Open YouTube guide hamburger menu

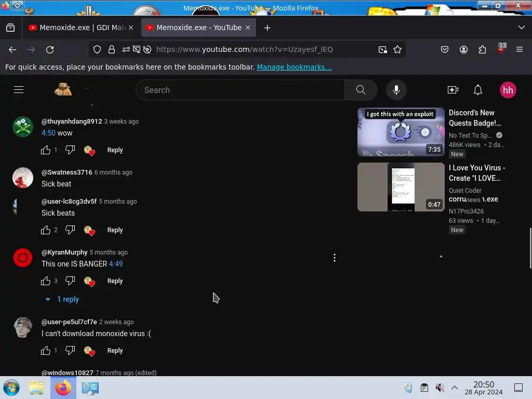19,90
